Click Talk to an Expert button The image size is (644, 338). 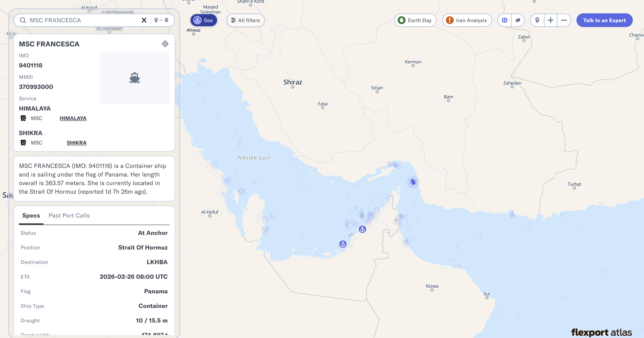pyautogui.click(x=604, y=20)
